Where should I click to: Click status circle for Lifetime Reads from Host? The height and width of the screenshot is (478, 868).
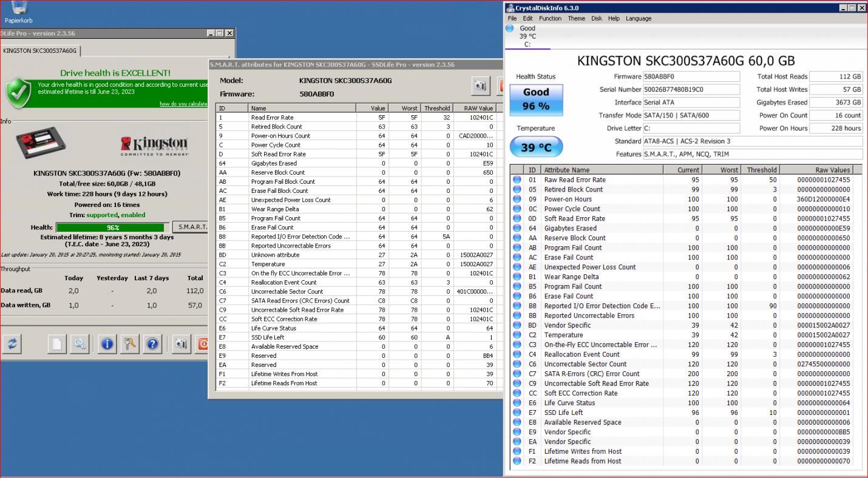[517, 461]
